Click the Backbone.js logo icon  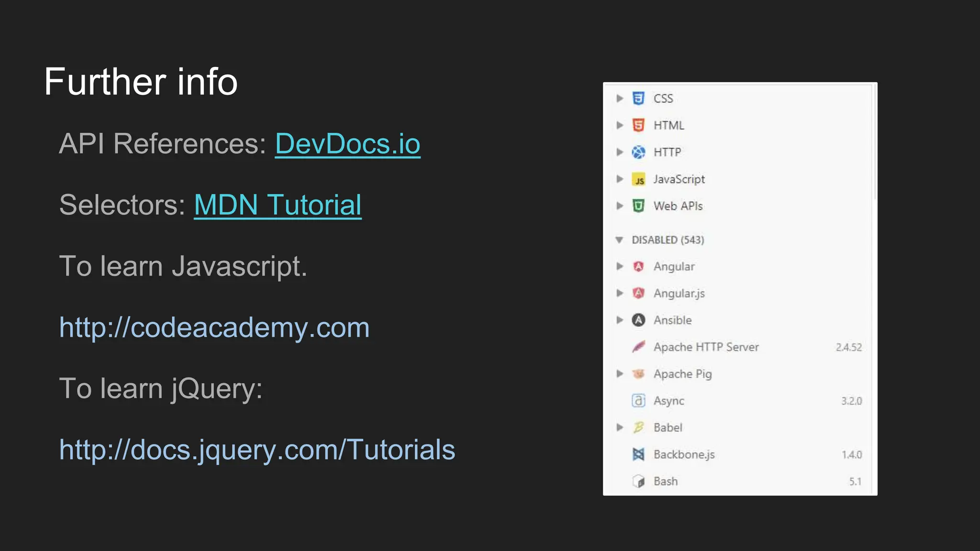point(638,454)
